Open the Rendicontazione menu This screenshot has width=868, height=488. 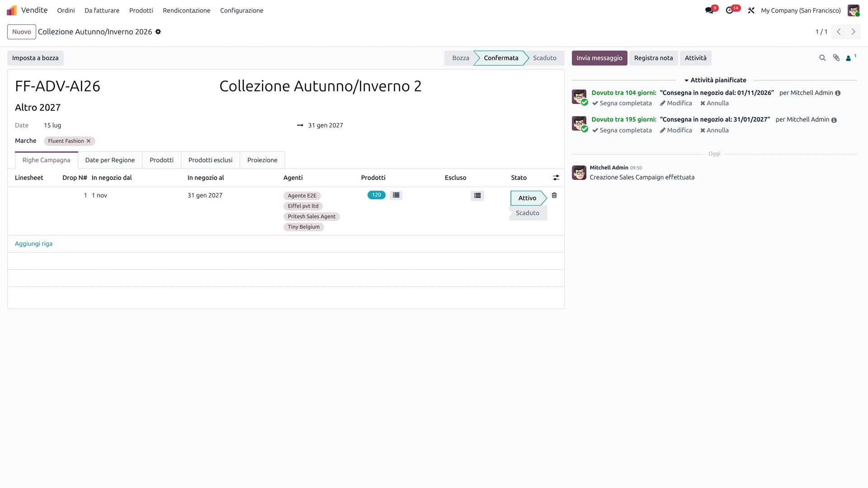click(x=187, y=10)
